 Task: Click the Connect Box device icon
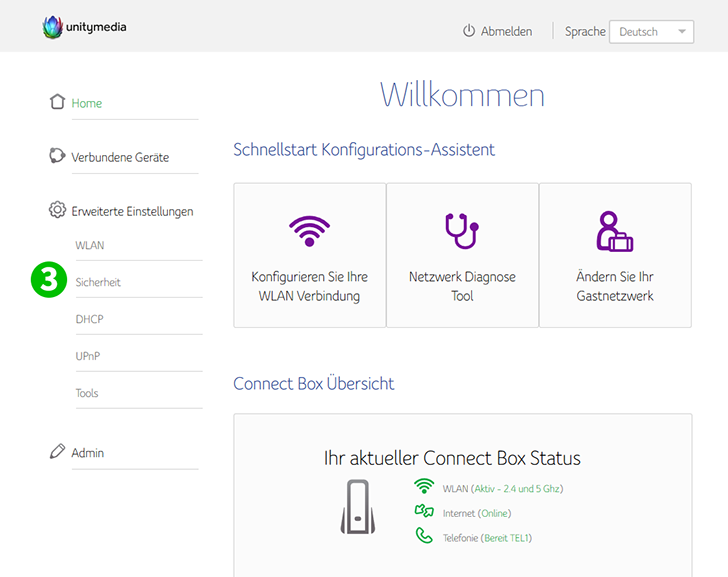coord(358,506)
